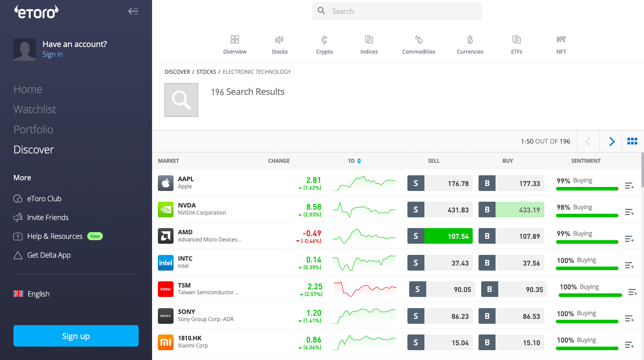Click the search input field

coord(397,11)
